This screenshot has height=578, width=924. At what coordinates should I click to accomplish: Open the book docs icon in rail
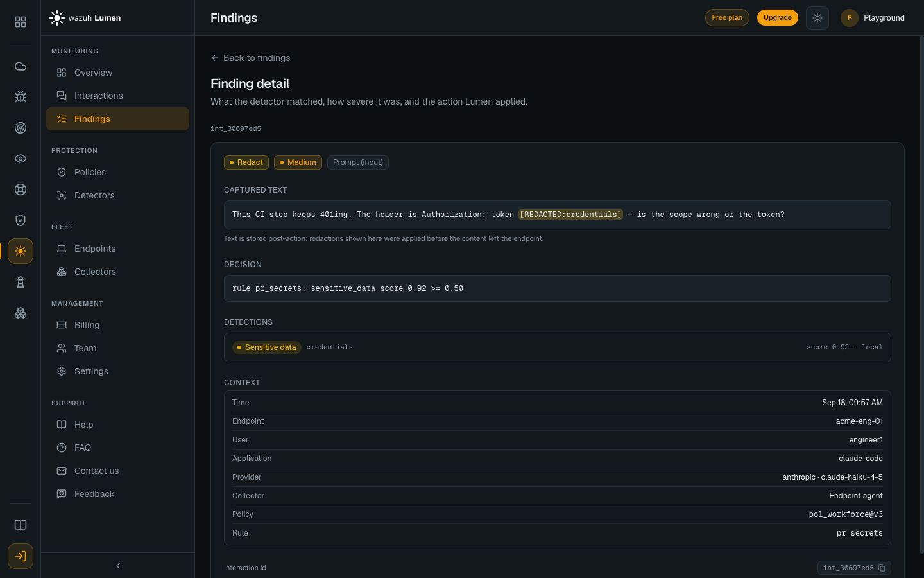(x=21, y=525)
